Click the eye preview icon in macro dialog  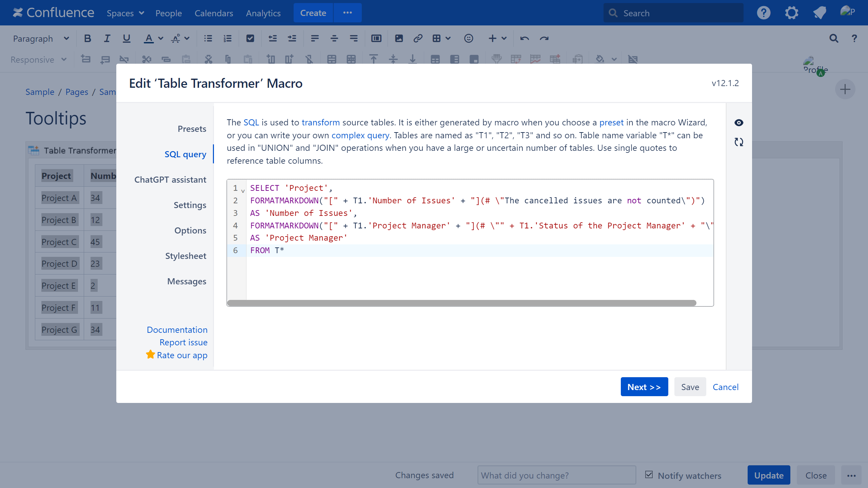point(738,123)
